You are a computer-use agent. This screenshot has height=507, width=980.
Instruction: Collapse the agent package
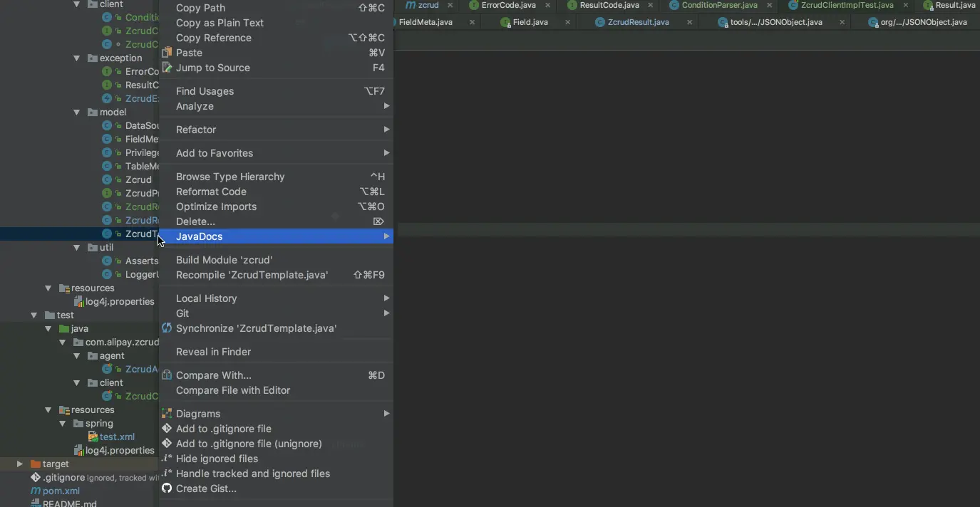(77, 355)
